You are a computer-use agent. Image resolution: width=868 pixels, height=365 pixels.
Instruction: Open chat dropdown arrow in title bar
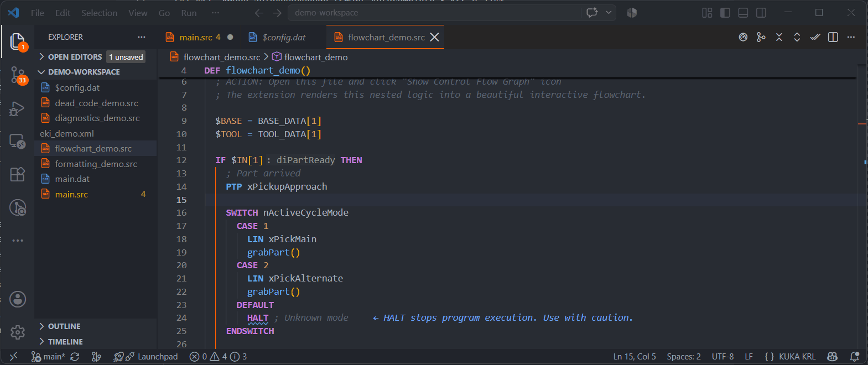tap(609, 12)
